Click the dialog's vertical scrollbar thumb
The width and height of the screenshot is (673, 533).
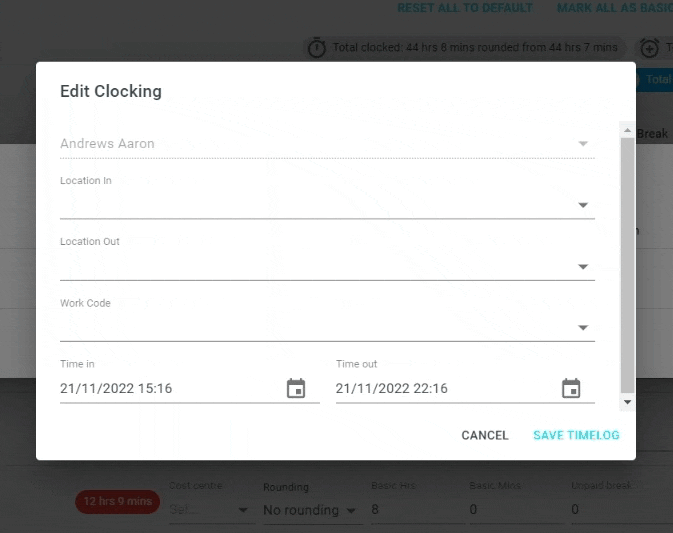[628, 265]
